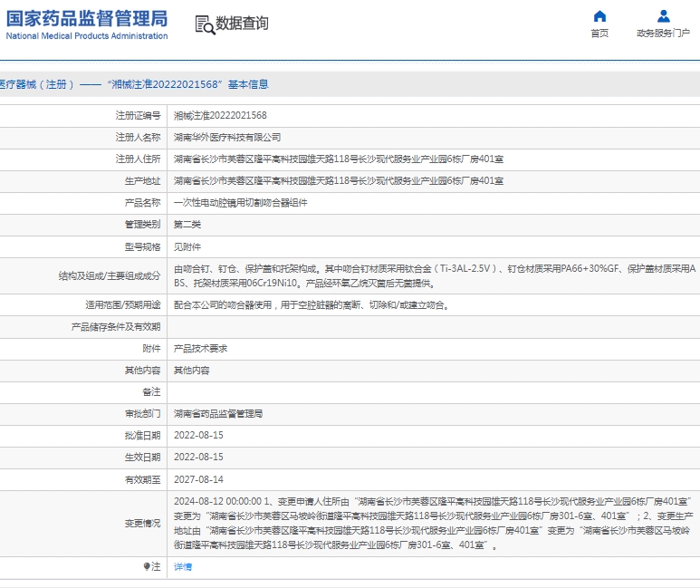
Task: Click the 注册人名称 label
Action: (x=138, y=137)
